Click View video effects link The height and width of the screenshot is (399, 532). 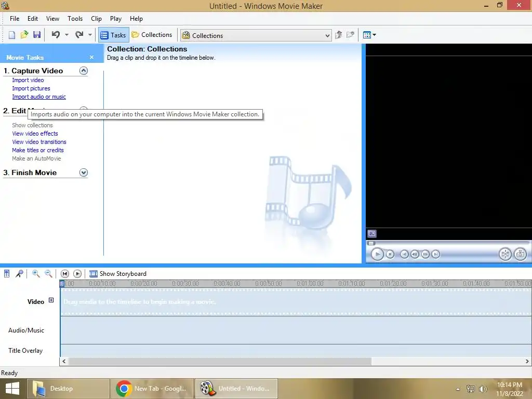click(35, 134)
